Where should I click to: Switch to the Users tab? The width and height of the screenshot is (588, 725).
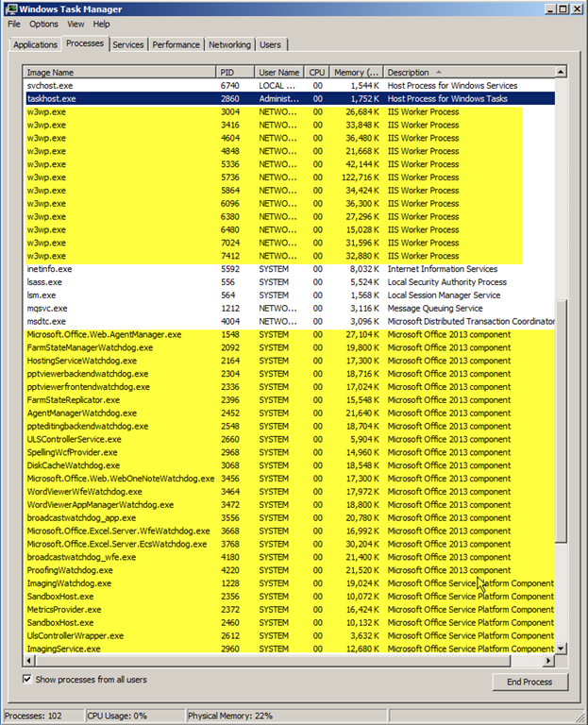point(271,45)
